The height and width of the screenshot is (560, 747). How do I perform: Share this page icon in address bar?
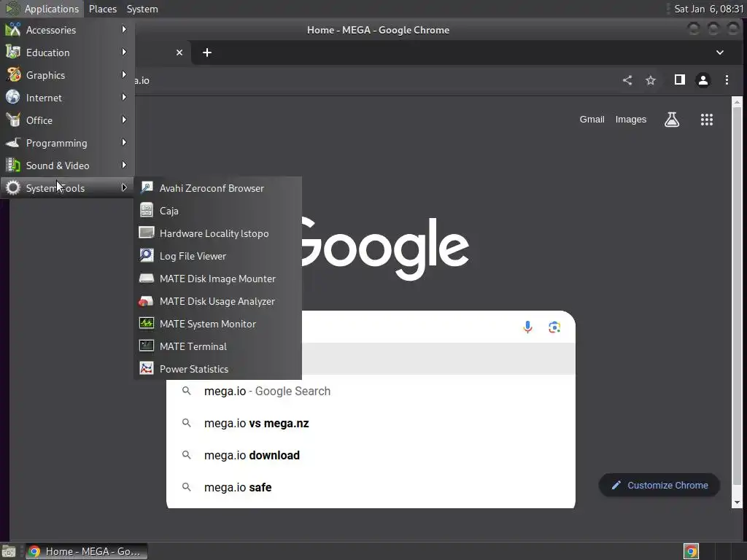tap(627, 80)
